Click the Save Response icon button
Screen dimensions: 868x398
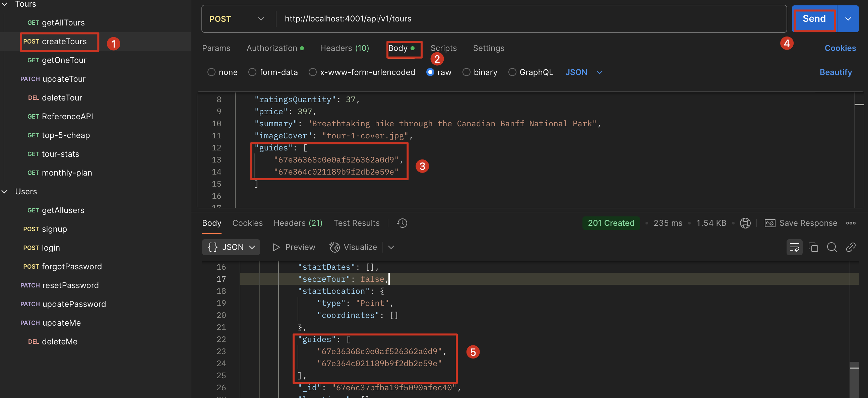(x=770, y=223)
